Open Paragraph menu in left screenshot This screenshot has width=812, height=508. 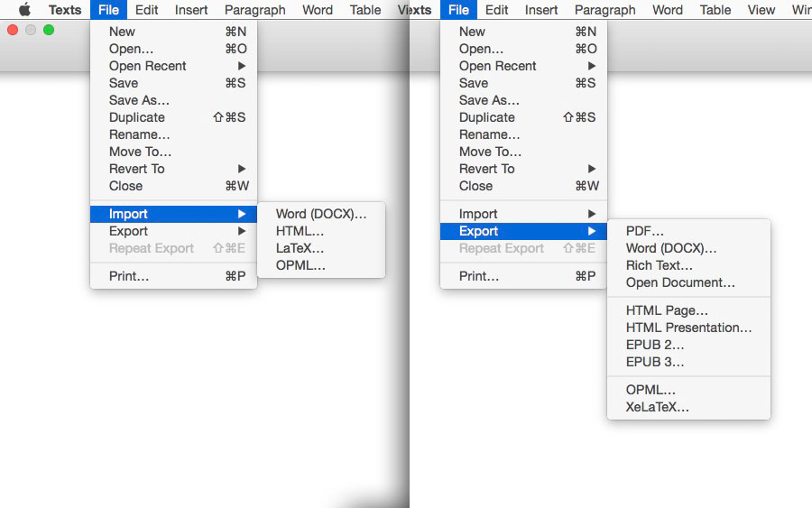(x=254, y=10)
